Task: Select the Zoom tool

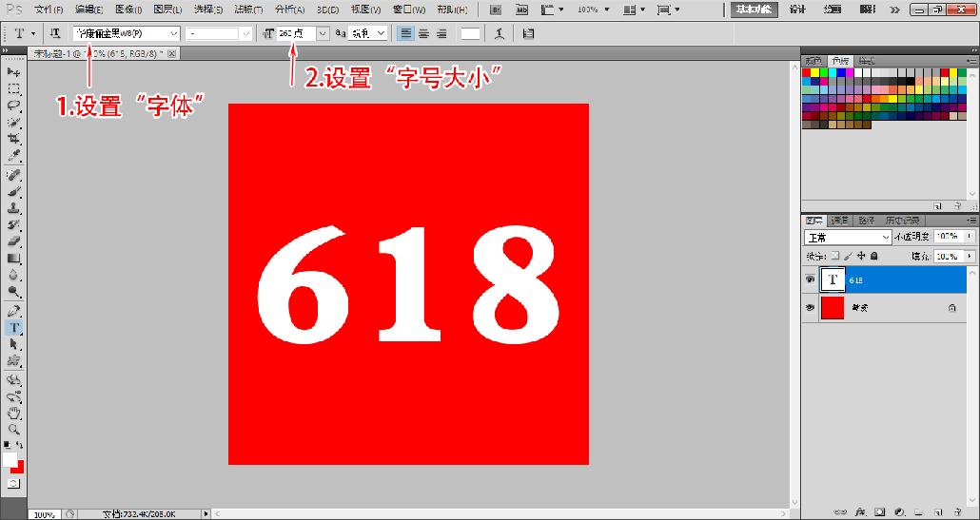Action: click(x=13, y=430)
